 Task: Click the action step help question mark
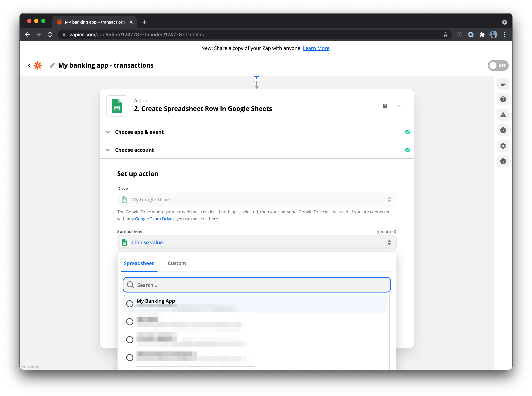385,106
